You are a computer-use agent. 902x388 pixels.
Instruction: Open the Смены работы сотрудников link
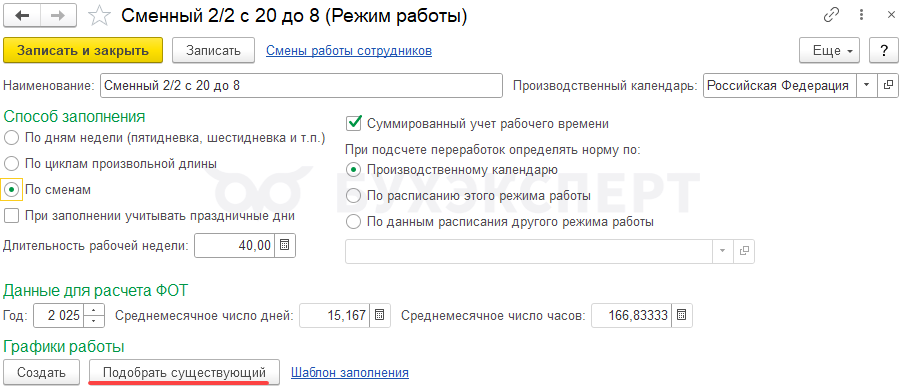pyautogui.click(x=349, y=51)
